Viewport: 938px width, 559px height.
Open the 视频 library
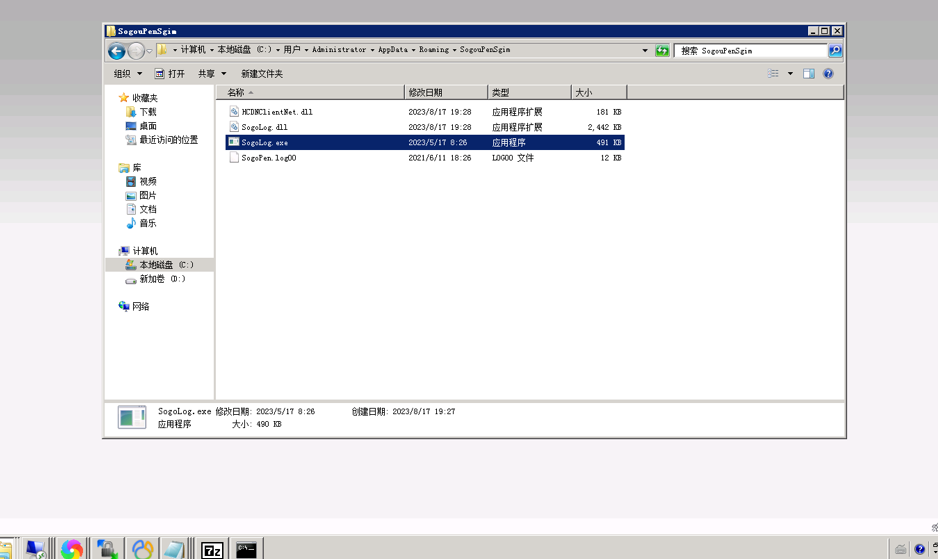(x=141, y=181)
